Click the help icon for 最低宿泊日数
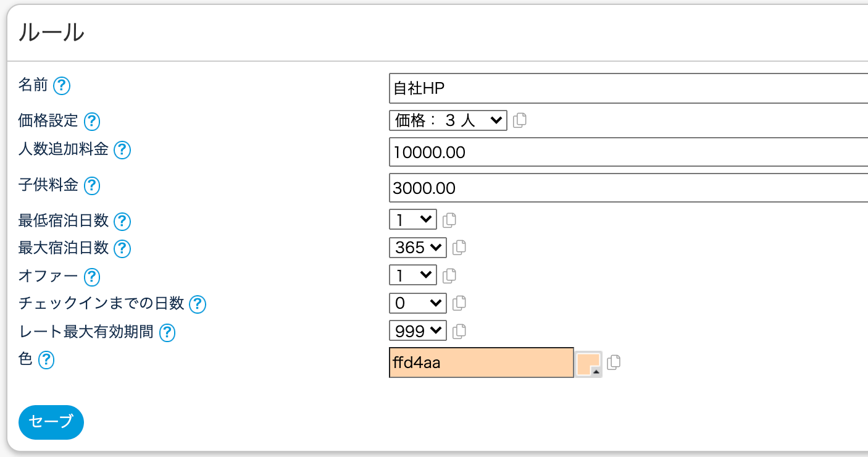 point(122,221)
